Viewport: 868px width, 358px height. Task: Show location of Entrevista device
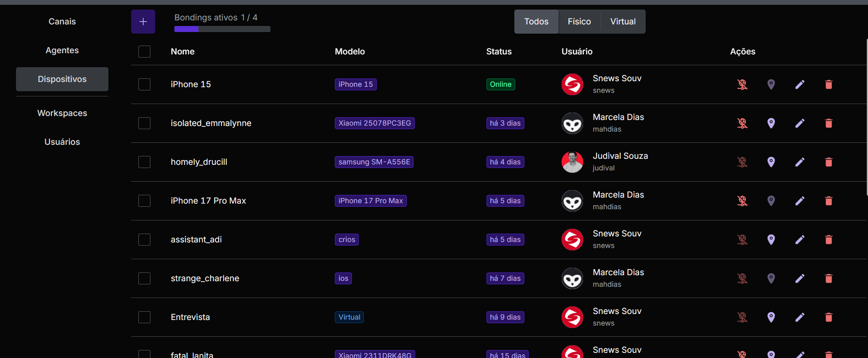coord(771,317)
